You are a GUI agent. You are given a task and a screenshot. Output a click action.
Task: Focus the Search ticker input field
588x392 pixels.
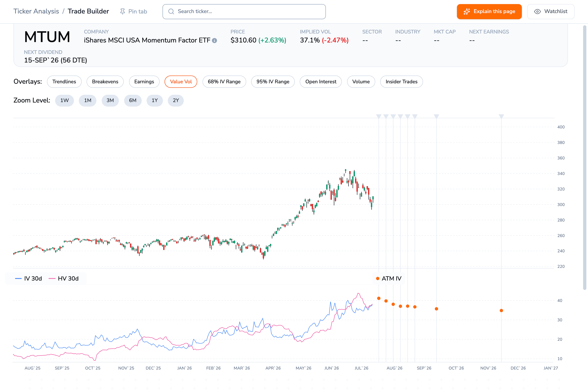tap(244, 11)
